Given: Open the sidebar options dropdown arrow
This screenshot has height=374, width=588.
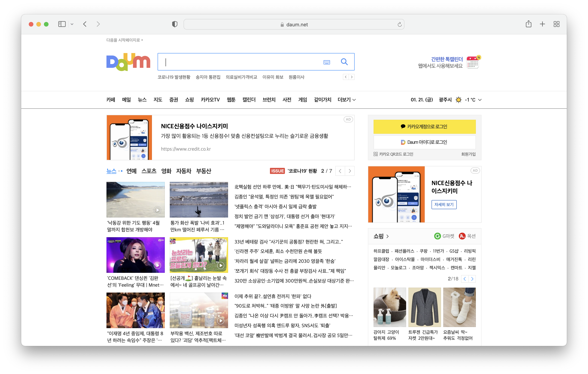Looking at the screenshot, I should (x=72, y=24).
